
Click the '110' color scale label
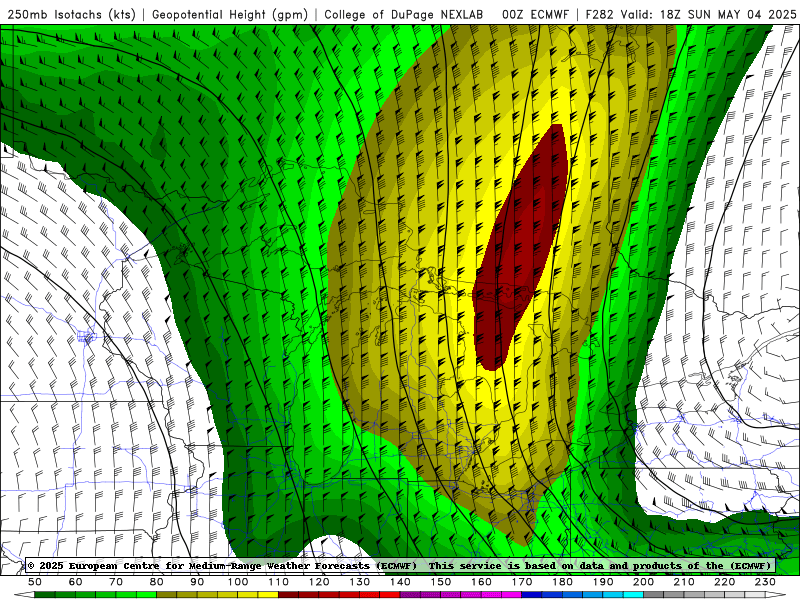pos(279,582)
